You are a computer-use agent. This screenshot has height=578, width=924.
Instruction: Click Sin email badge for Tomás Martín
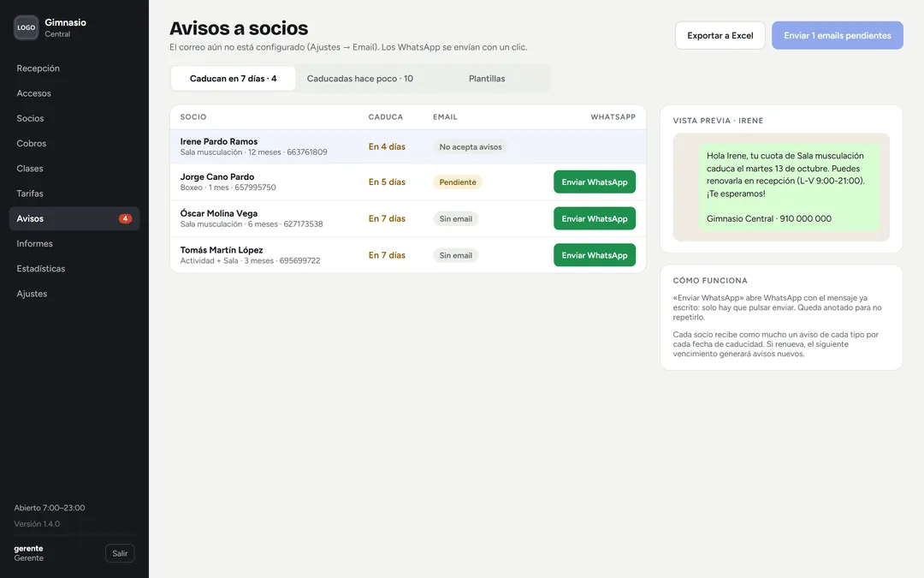pyautogui.click(x=455, y=255)
